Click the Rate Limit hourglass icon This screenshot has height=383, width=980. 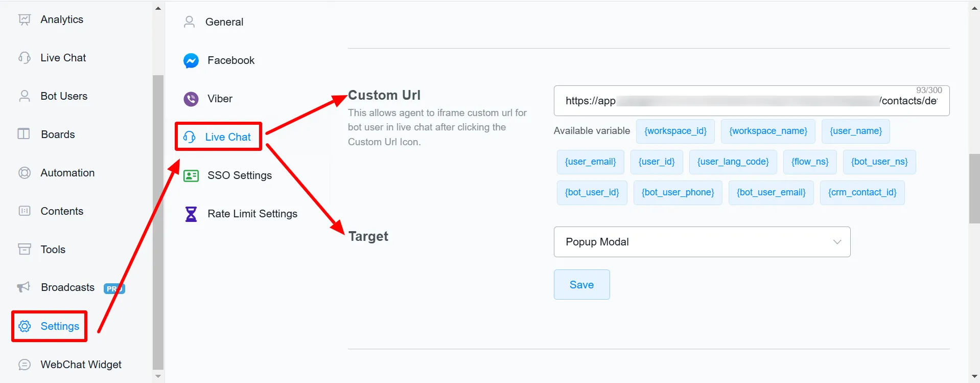191,214
